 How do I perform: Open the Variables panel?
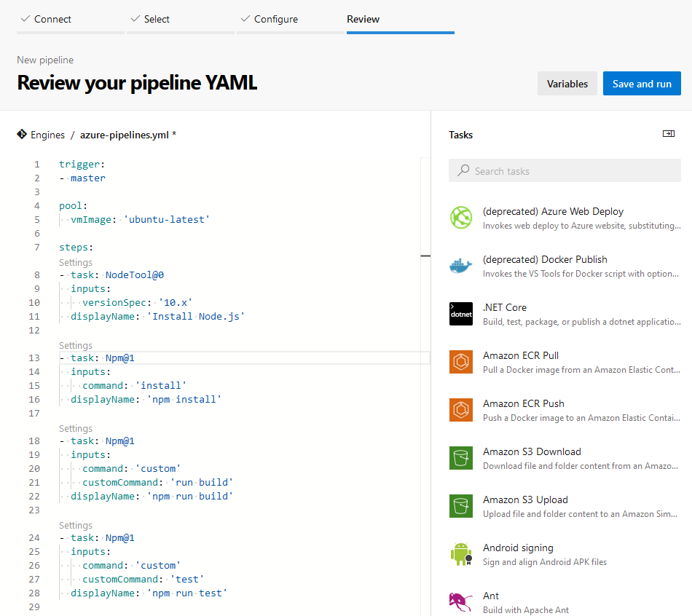click(567, 83)
